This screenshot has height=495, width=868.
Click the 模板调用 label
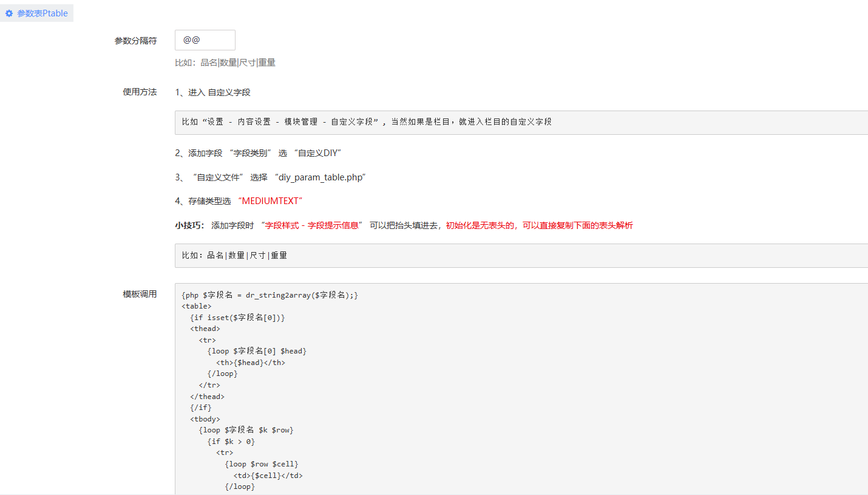[140, 294]
